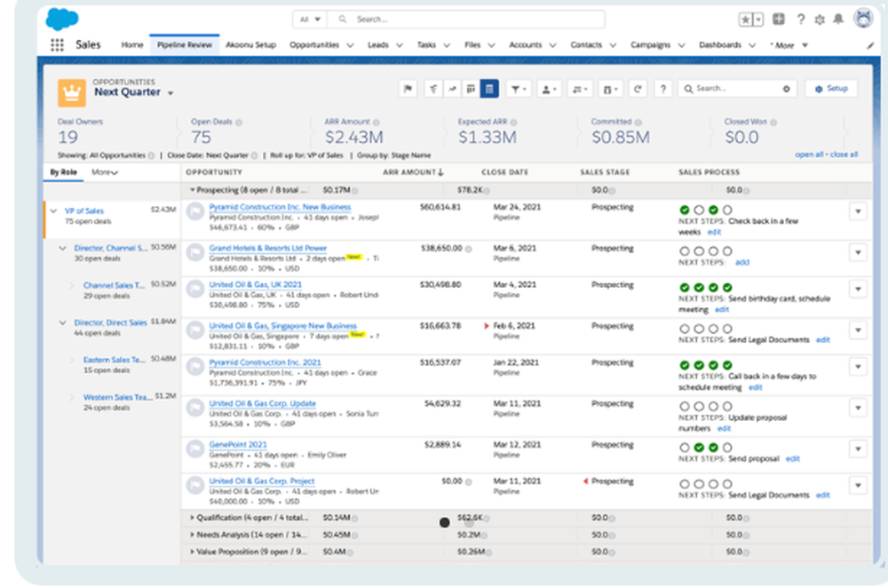Viewport: 888px width, 588px height.
Task: Collapse the Prospecting stage group
Action: click(192, 190)
